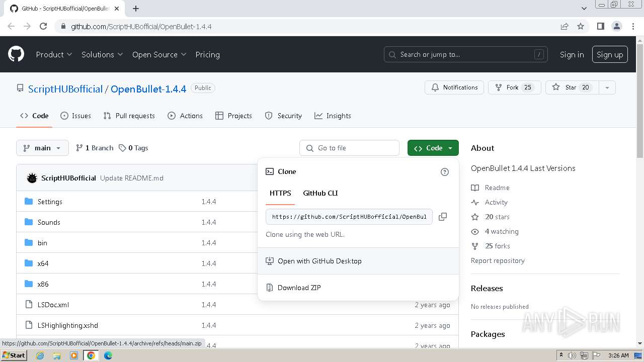
Task: Share this page from address bar
Action: coord(565,26)
